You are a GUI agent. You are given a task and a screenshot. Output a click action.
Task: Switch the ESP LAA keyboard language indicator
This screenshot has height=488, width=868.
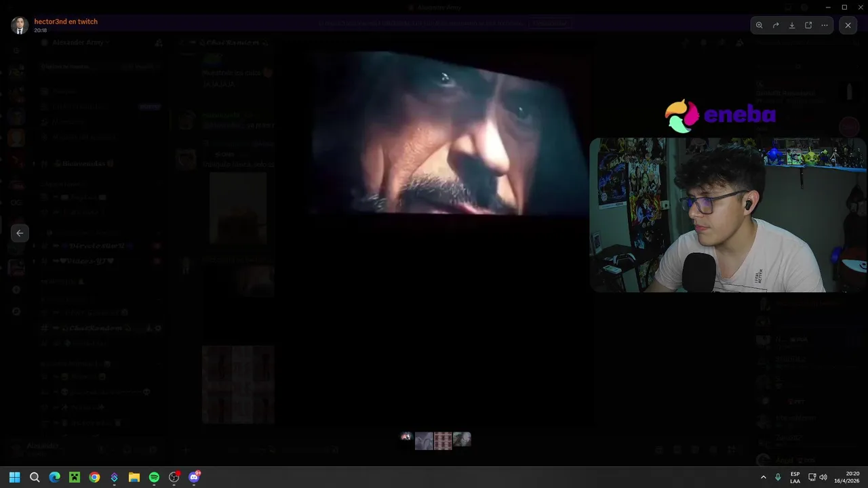coord(795,477)
